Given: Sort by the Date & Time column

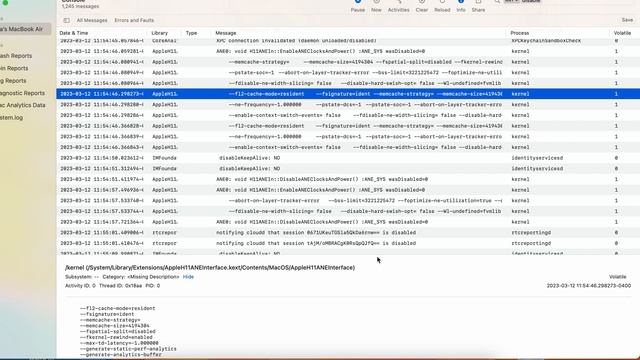Looking at the screenshot, I should click(x=74, y=33).
